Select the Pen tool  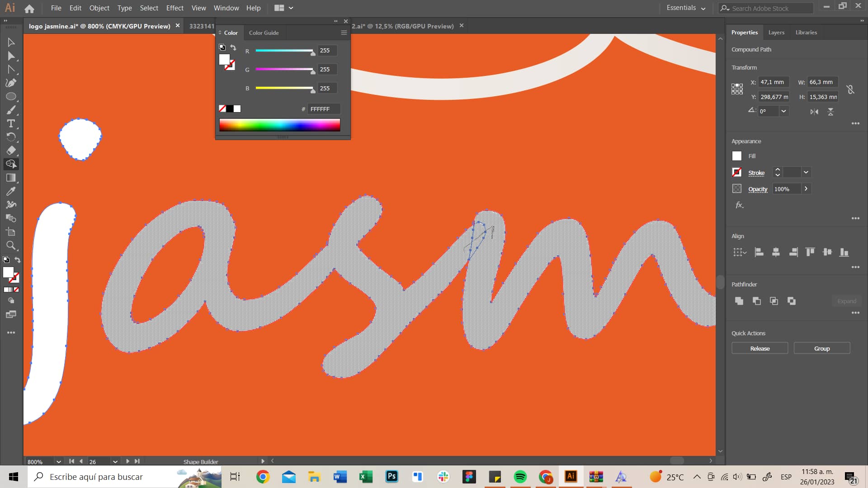11,83
